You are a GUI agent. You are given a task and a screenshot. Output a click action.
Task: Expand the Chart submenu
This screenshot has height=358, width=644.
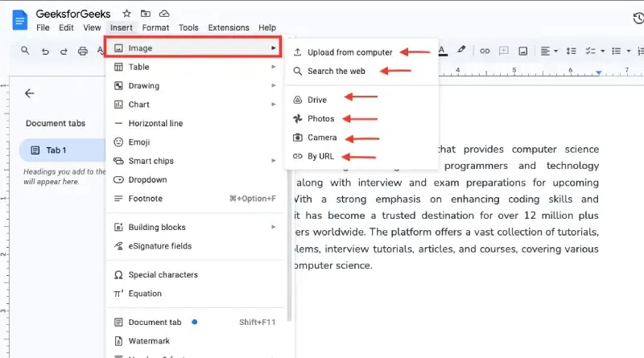pos(195,105)
